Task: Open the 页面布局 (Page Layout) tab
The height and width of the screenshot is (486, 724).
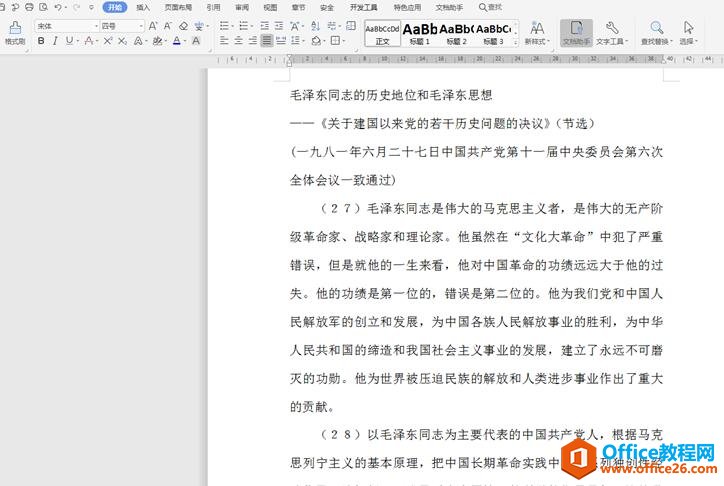Action: (x=178, y=7)
